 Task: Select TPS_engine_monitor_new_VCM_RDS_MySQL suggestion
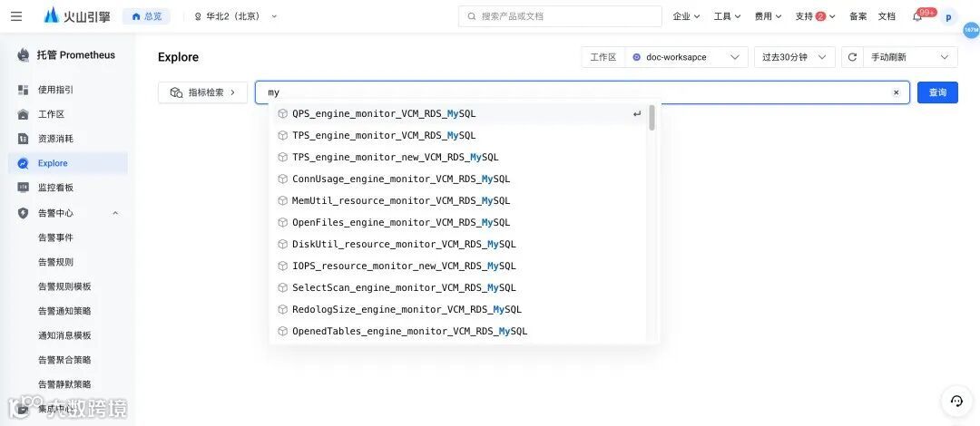[x=460, y=158]
